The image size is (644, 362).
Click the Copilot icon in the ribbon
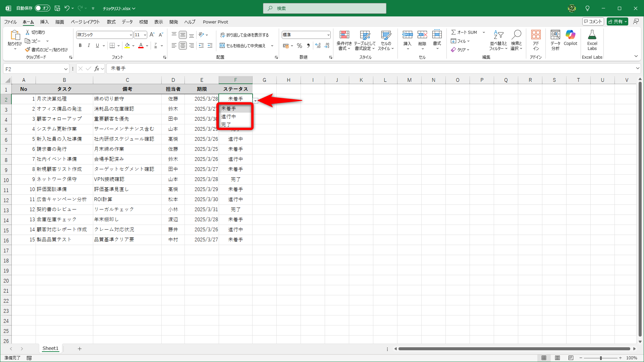tap(570, 38)
